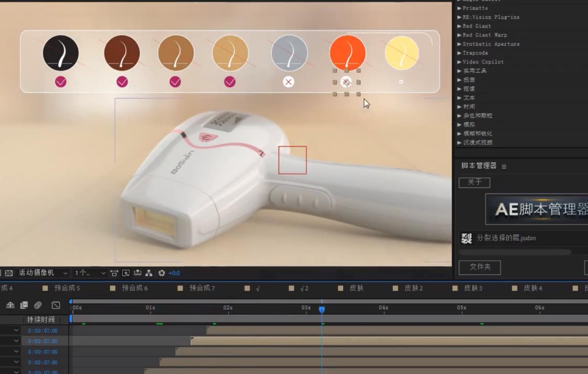The image size is (588, 374).
Task: Click the reset exposure aperture icon
Action: point(162,273)
